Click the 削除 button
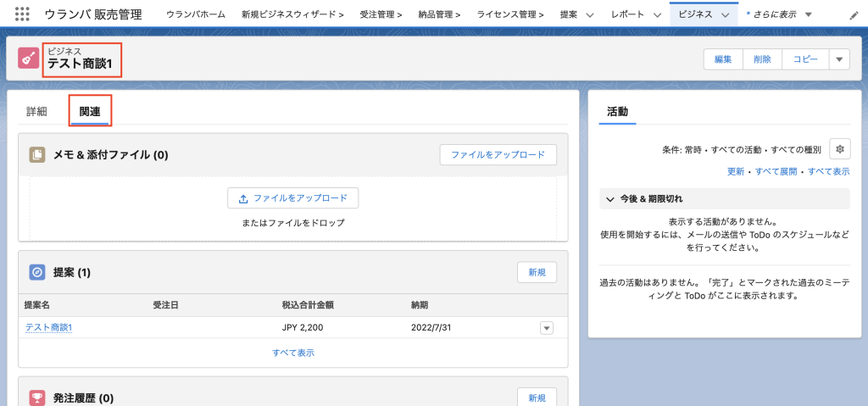868x406 pixels. (762, 59)
